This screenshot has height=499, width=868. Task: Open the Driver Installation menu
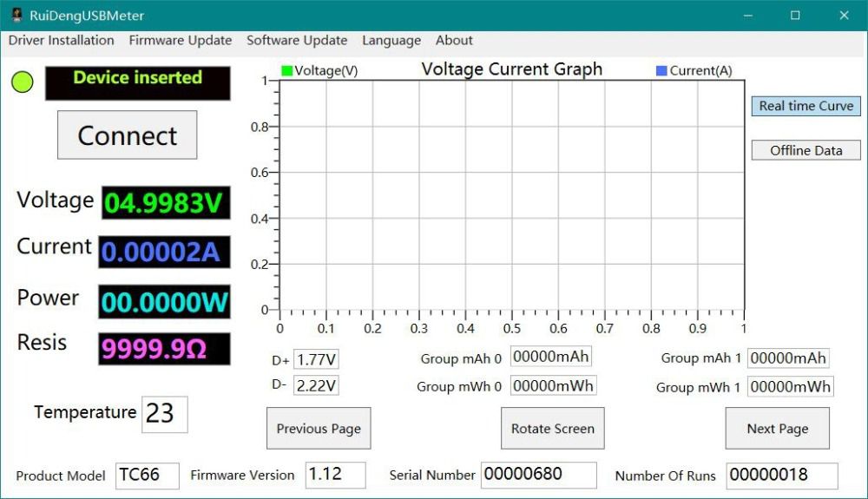click(62, 40)
